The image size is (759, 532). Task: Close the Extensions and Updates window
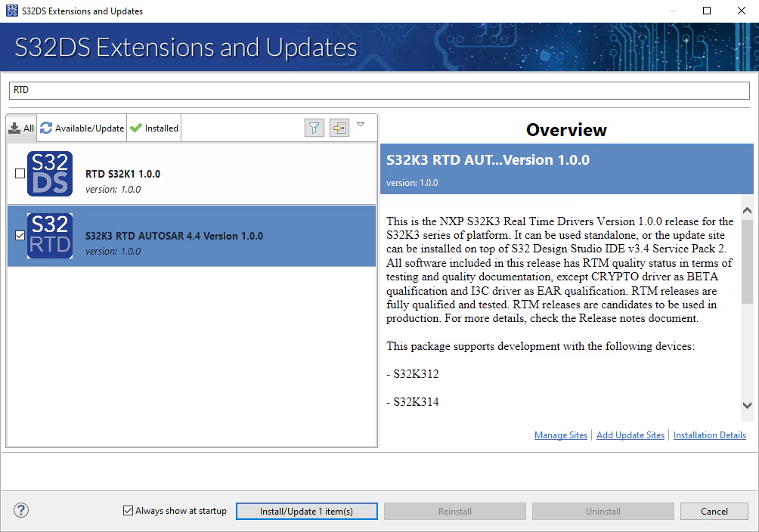[x=741, y=11]
